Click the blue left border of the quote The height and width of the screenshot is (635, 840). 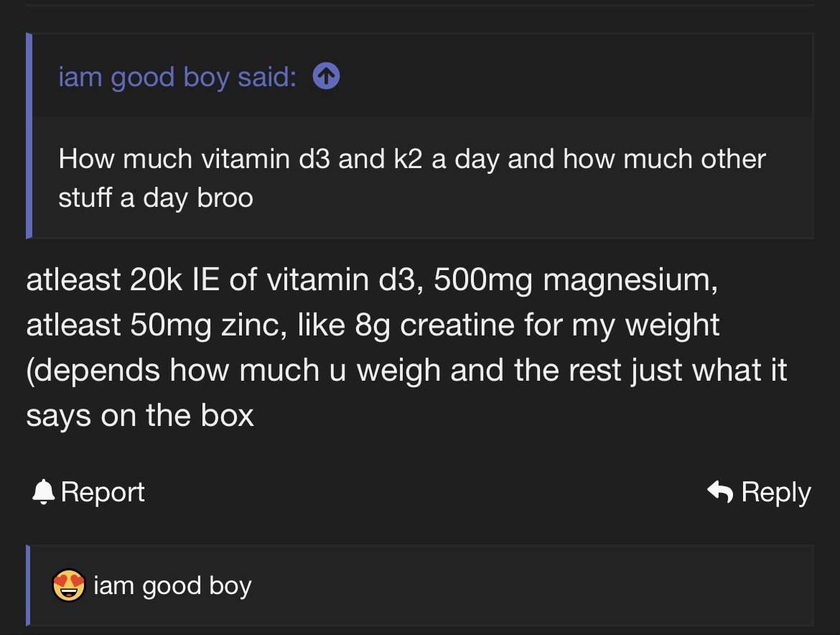(x=29, y=135)
